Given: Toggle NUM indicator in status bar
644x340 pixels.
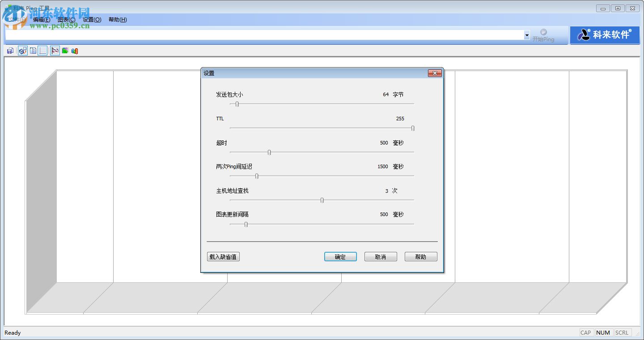Looking at the screenshot, I should [603, 332].
